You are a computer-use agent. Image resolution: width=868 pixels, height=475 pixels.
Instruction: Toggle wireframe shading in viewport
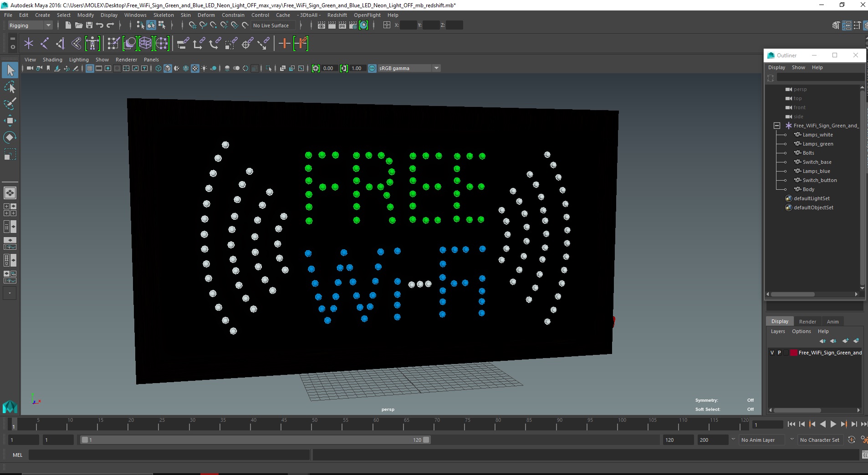pyautogui.click(x=158, y=68)
